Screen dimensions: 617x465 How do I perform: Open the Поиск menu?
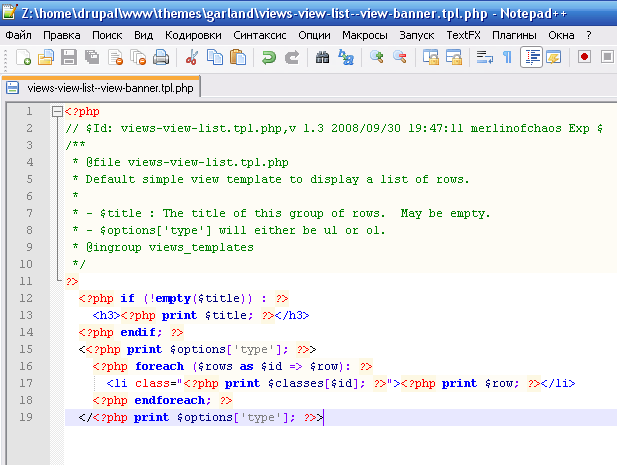coord(107,35)
